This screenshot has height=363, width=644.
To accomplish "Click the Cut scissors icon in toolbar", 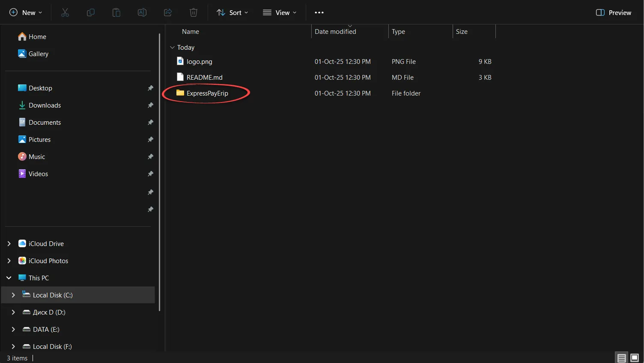I will pos(65,12).
